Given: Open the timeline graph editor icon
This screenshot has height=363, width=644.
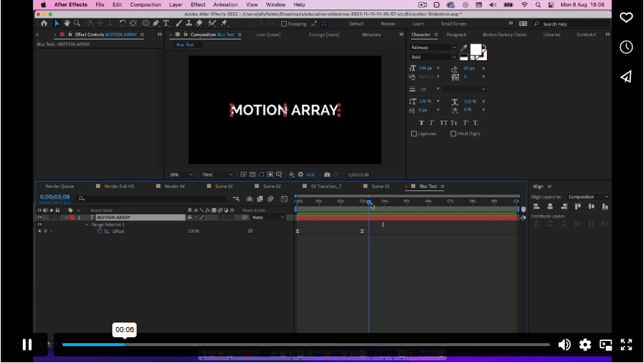Looking at the screenshot, I should [284, 199].
